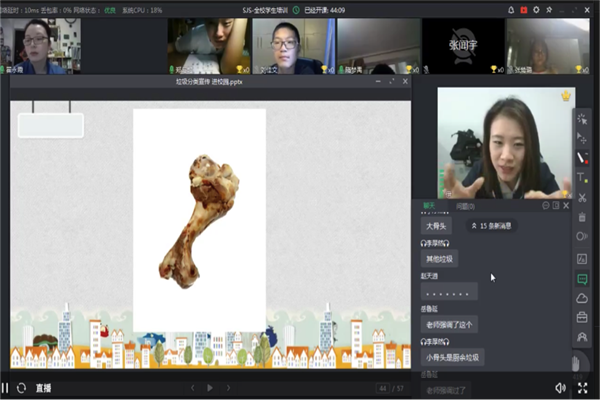Click the pptx file title text
600x400 pixels.
pyautogui.click(x=209, y=82)
